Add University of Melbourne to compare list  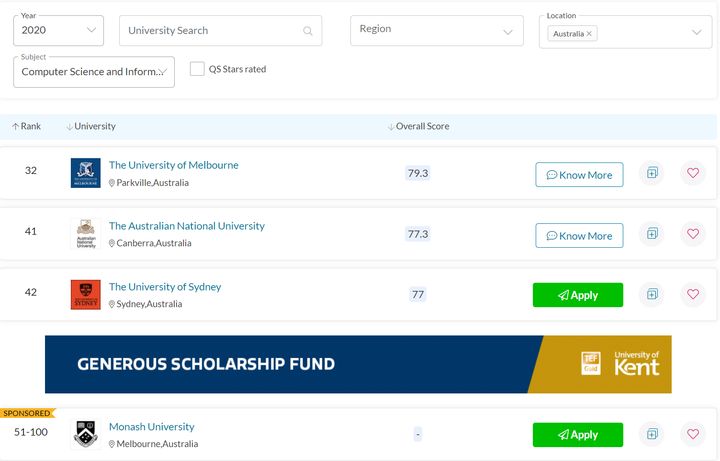pos(652,173)
